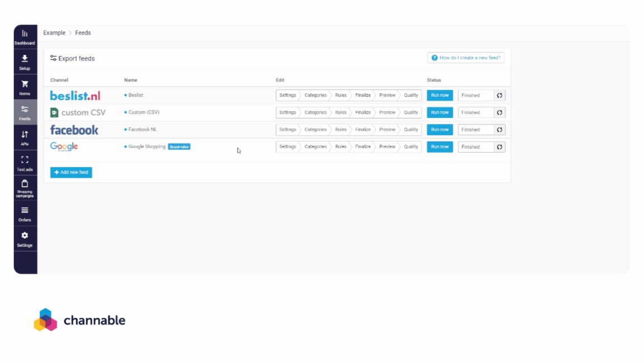Image resolution: width=644 pixels, height=362 pixels.
Task: Click the blue label beside Google Shopping
Action: (x=179, y=147)
